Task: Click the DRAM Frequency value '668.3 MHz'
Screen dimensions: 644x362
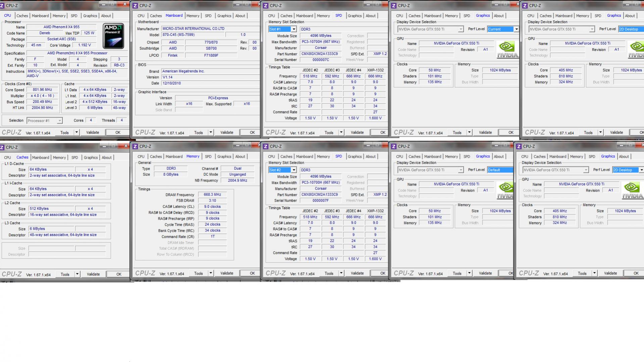Action: point(212,195)
